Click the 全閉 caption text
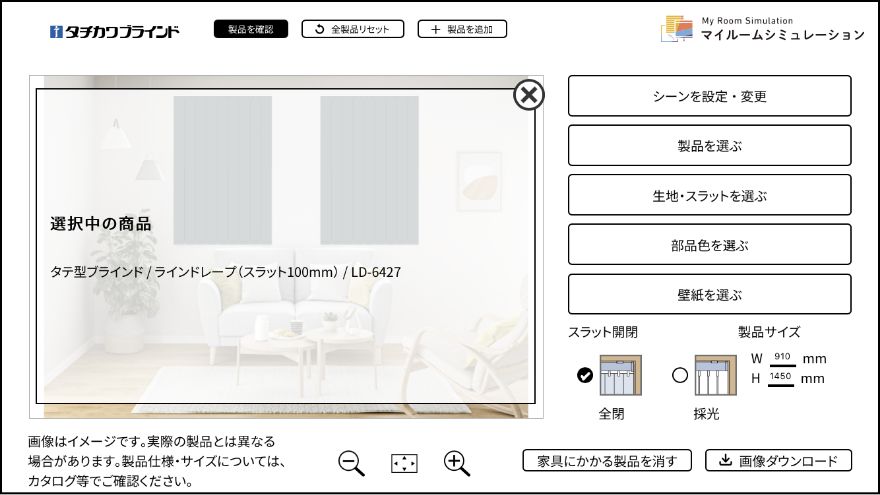The height and width of the screenshot is (495, 880). click(x=611, y=414)
